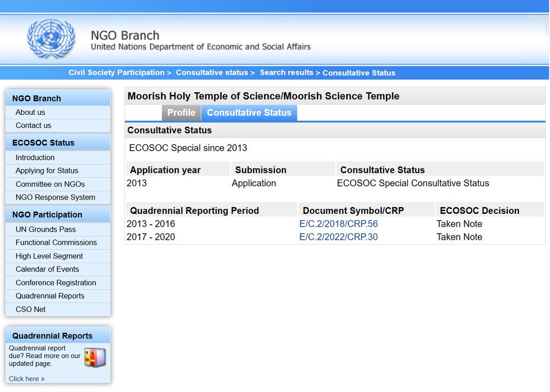Screen dimensions: 550x392
Task: Click the NGO Branch sidebar header
Action: [58, 98]
